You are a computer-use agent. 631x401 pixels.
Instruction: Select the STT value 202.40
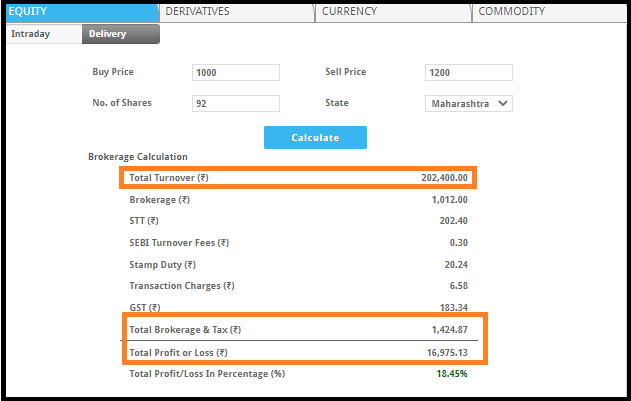453,221
